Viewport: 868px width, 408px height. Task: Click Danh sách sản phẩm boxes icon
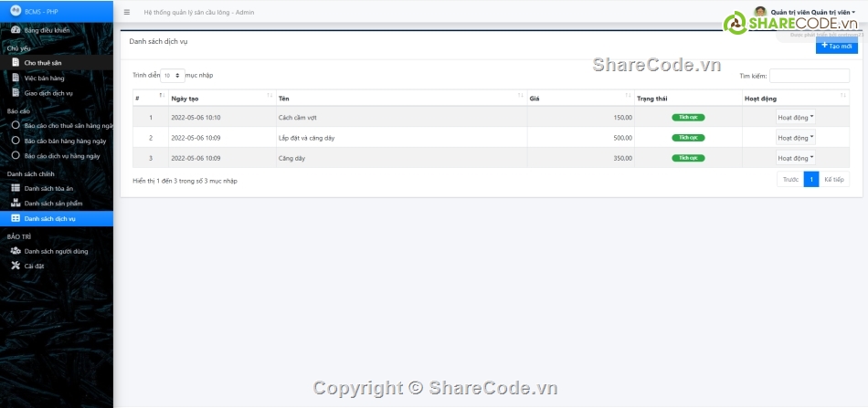[x=16, y=204]
